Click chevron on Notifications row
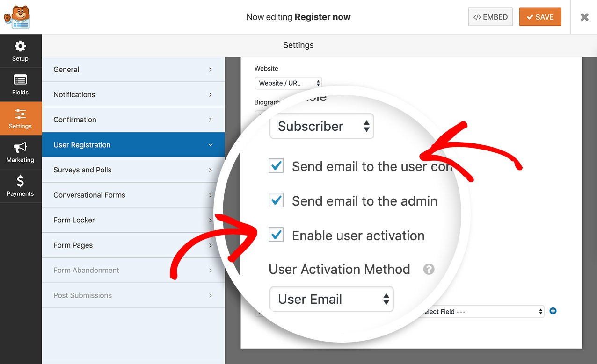Viewport: 597px width, 364px height. click(211, 95)
